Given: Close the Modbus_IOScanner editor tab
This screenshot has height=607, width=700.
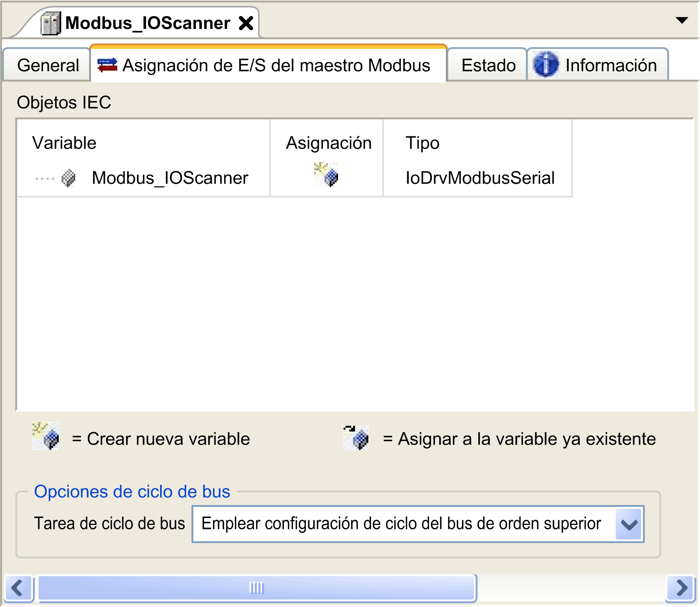Looking at the screenshot, I should (x=246, y=23).
